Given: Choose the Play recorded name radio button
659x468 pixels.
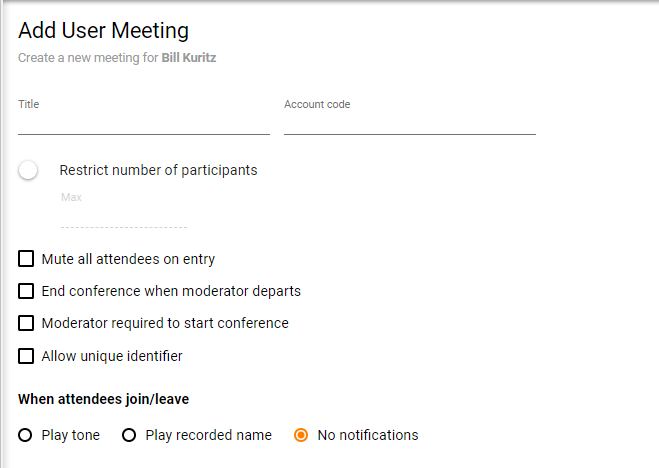Looking at the screenshot, I should [x=129, y=436].
